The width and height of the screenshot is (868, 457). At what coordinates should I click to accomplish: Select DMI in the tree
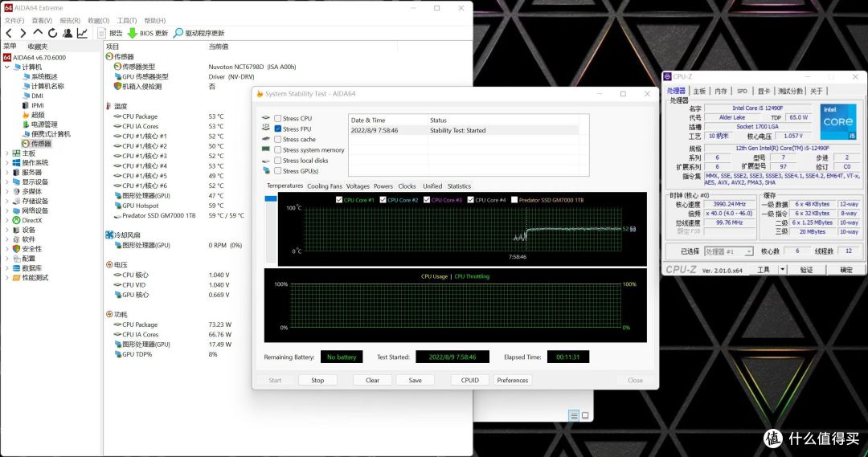[x=37, y=96]
